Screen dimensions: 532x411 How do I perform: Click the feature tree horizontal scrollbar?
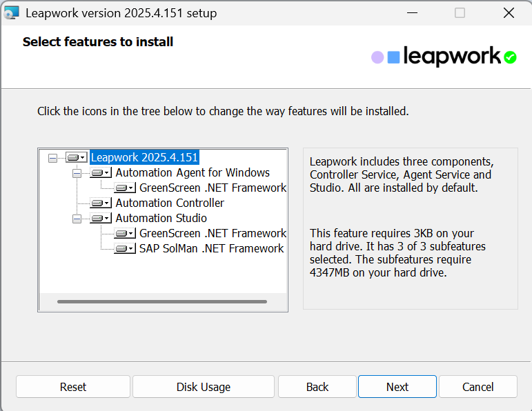[162, 301]
